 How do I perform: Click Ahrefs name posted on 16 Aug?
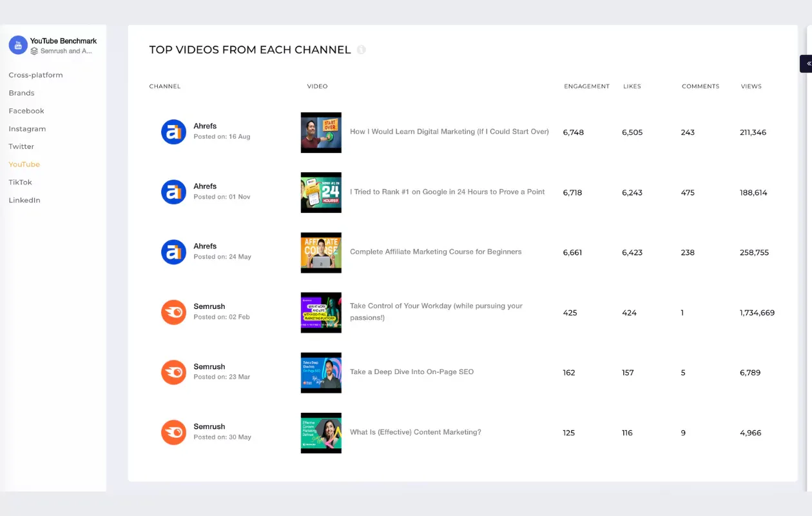pos(205,126)
